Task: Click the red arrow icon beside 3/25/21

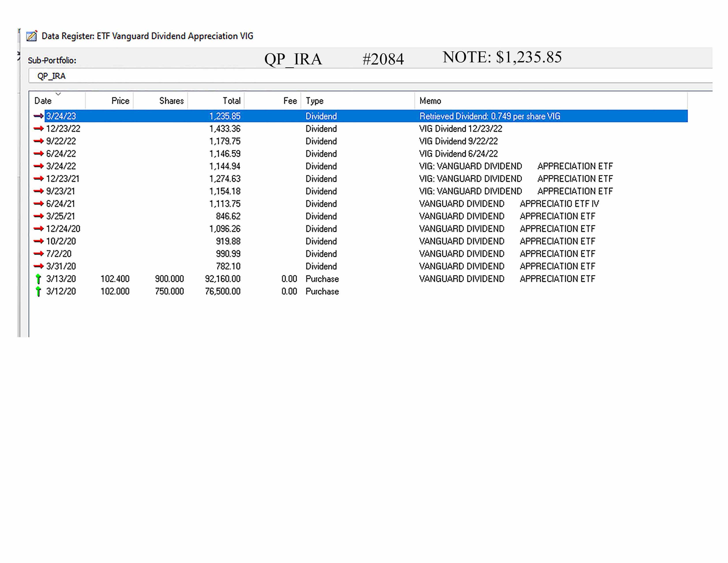Action: [x=39, y=216]
